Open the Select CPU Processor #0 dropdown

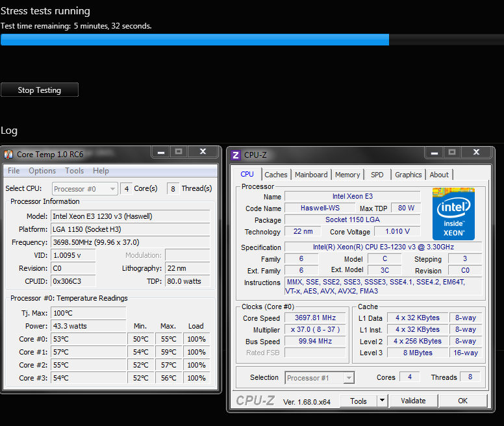tap(85, 189)
